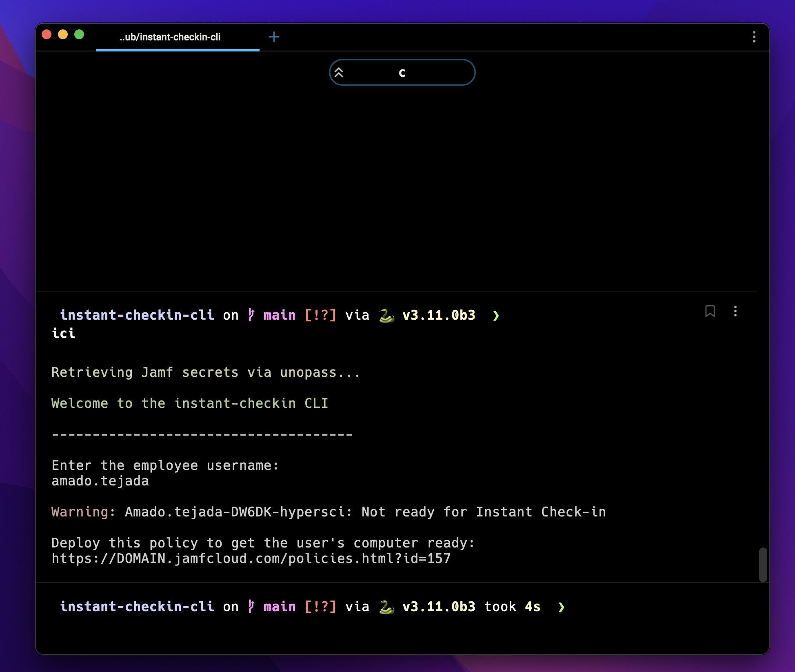Image resolution: width=795 pixels, height=672 pixels.
Task: Bookmark the ici command block
Action: click(x=710, y=311)
